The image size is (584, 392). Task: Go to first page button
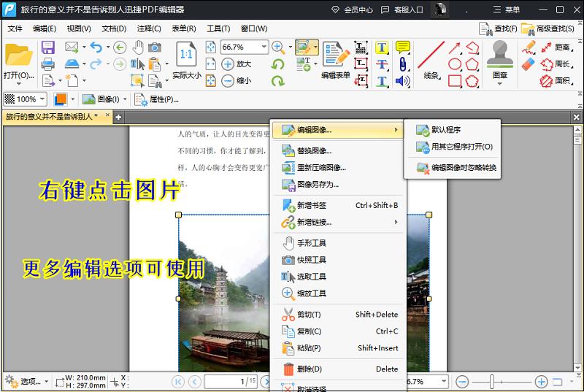[178, 382]
